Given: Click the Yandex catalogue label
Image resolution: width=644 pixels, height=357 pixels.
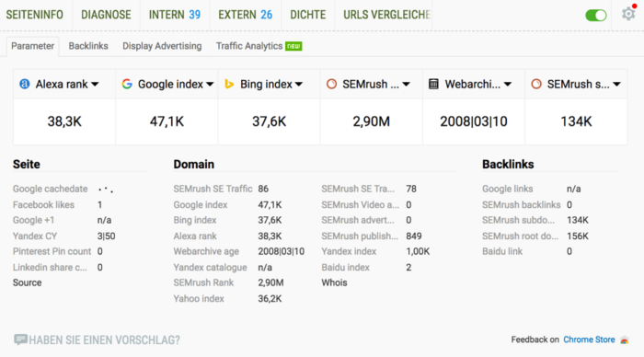Looking at the screenshot, I should (x=210, y=268).
